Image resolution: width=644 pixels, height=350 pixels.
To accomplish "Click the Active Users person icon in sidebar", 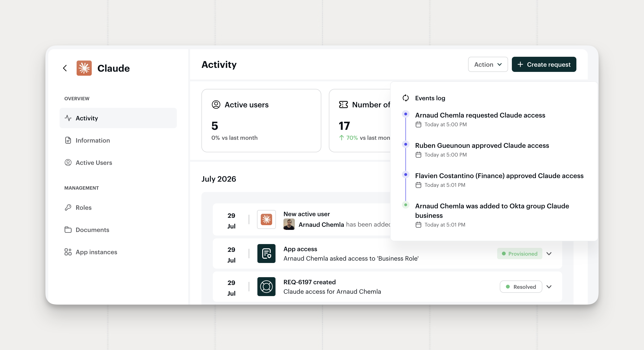I will 68,162.
